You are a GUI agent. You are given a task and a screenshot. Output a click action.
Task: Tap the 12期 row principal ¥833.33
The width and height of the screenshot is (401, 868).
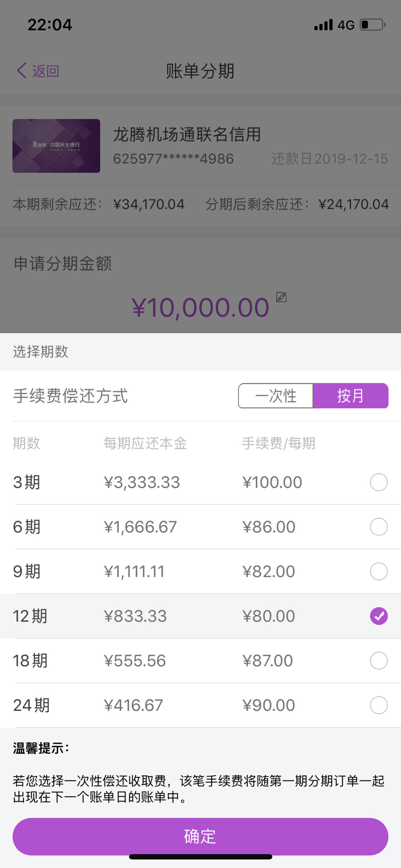[135, 616]
